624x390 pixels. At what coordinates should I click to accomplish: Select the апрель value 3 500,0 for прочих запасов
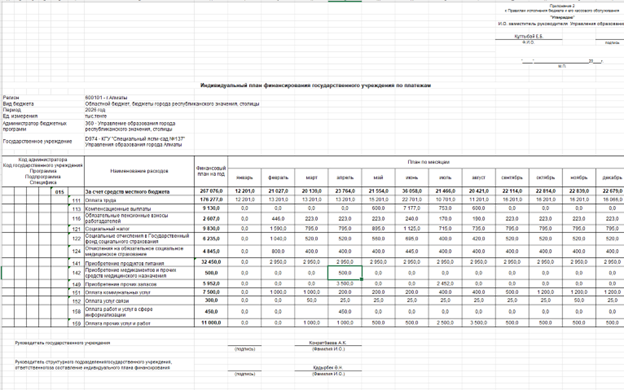(x=345, y=284)
